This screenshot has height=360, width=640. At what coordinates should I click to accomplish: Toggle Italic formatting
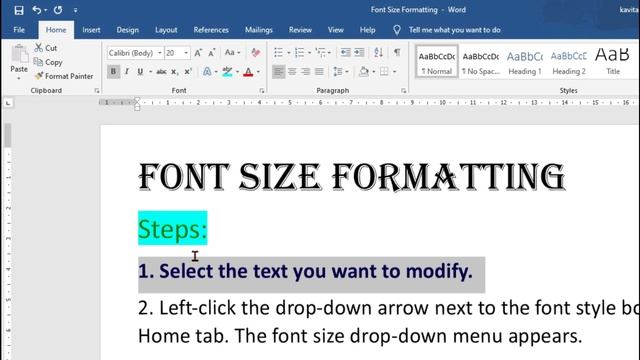click(x=127, y=71)
